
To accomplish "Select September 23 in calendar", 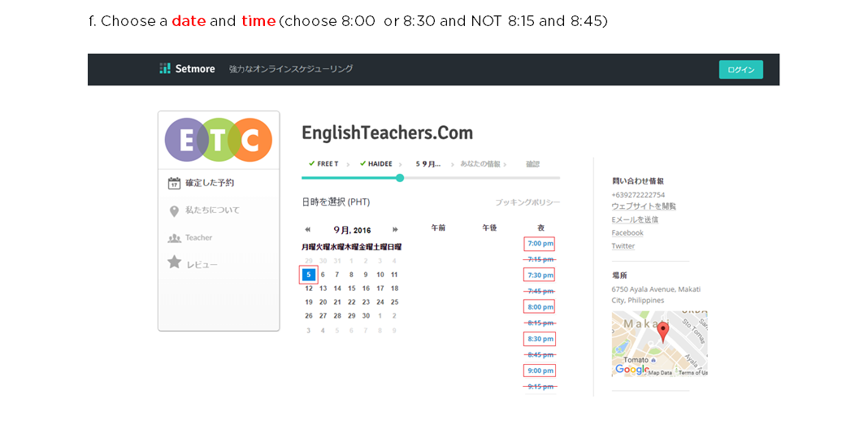I will tap(366, 302).
